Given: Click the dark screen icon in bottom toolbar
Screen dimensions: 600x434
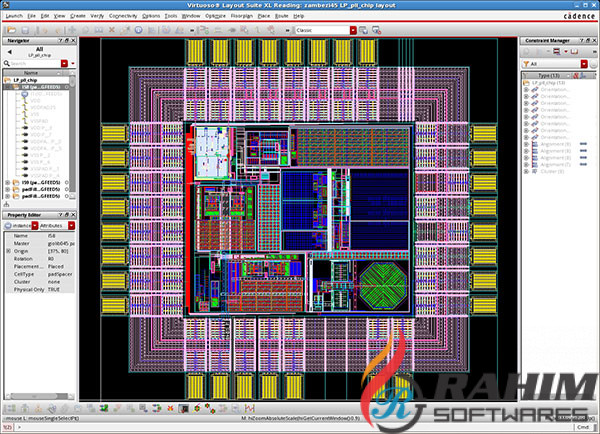Looking at the screenshot, I should (184, 409).
